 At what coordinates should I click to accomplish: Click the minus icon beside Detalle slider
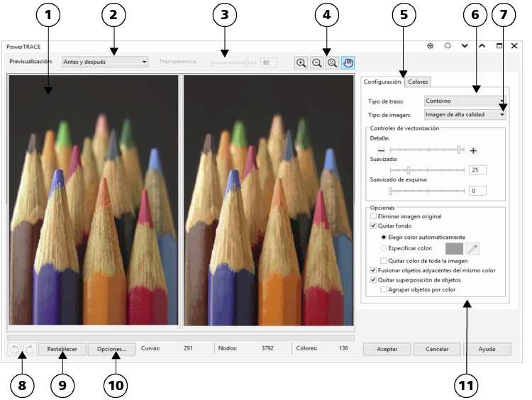pyautogui.click(x=381, y=150)
